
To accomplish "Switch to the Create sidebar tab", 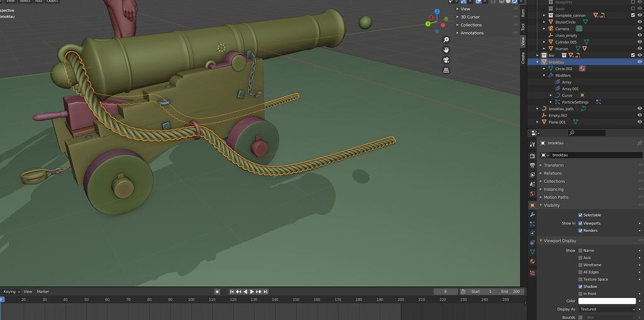I will [523, 57].
